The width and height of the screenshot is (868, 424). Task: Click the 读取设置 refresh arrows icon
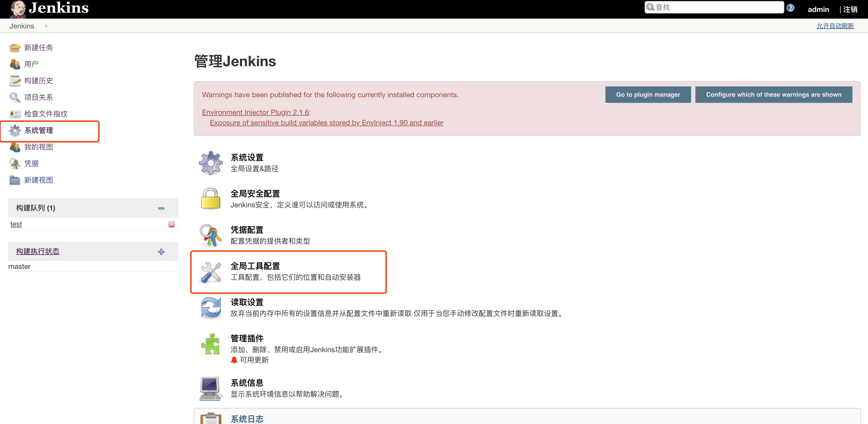211,307
